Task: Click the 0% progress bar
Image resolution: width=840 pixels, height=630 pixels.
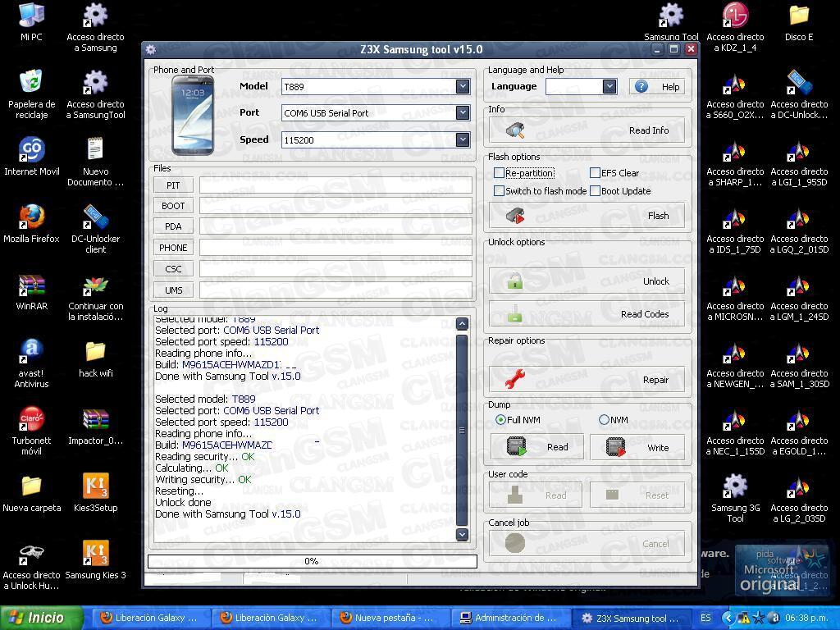Action: [313, 561]
